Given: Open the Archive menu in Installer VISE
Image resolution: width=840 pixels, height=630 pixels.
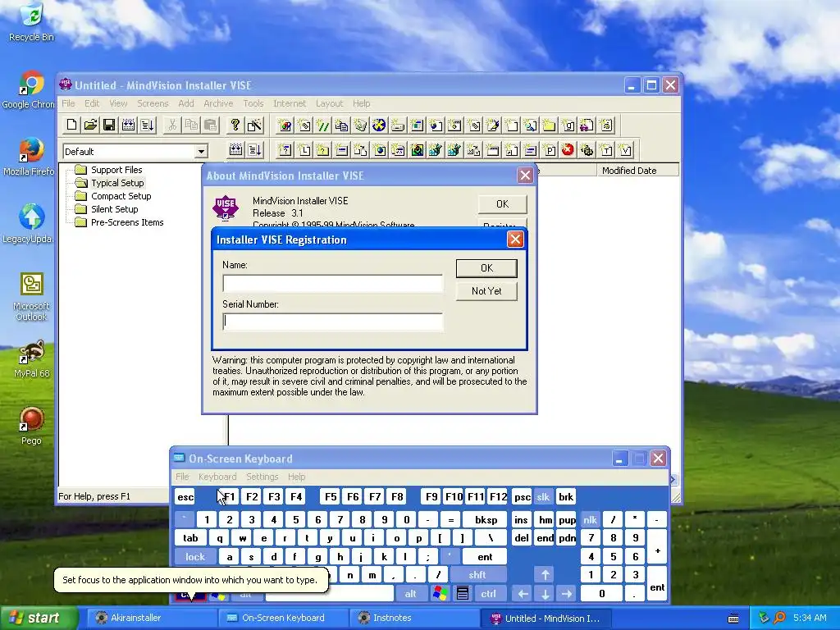Looking at the screenshot, I should (x=218, y=103).
